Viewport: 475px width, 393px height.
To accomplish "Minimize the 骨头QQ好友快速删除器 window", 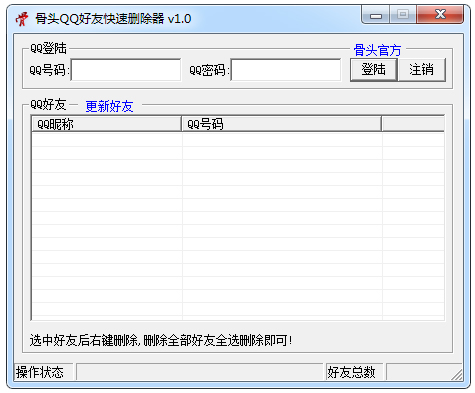I will click(376, 15).
